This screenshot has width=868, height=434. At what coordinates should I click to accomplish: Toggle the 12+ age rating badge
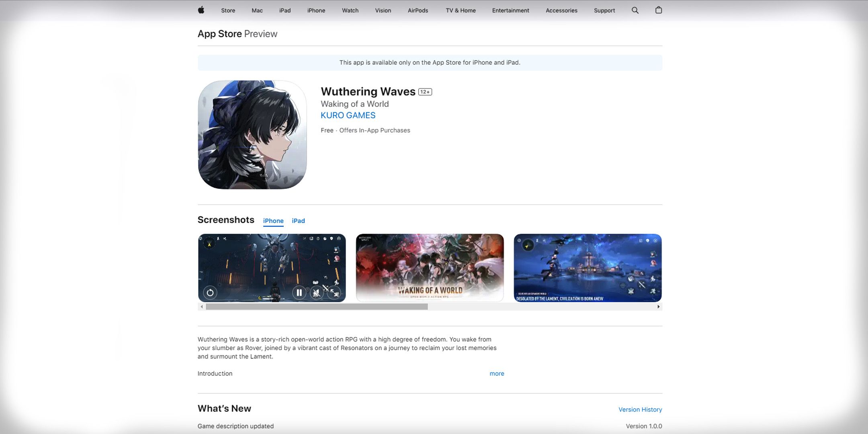click(426, 91)
